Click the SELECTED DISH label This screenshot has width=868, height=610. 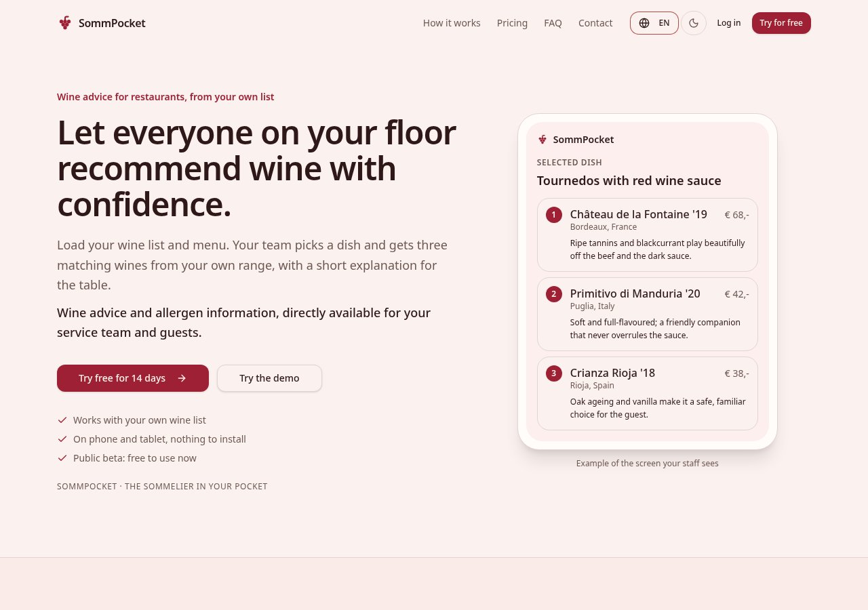pos(570,163)
